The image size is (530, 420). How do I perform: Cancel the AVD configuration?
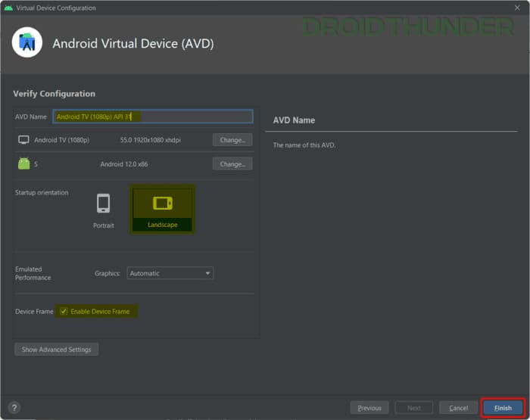pyautogui.click(x=458, y=408)
